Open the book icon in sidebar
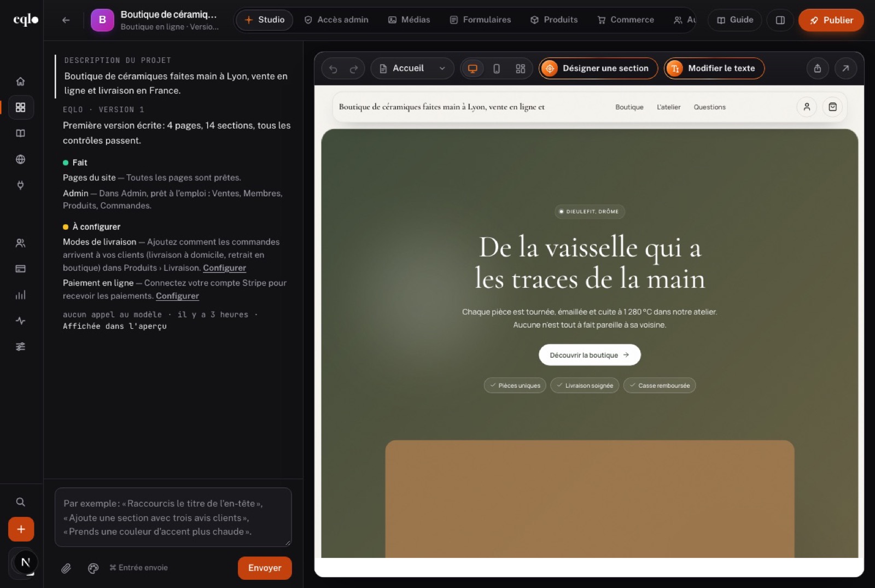Screen dimensions: 875x588 (x=20, y=133)
